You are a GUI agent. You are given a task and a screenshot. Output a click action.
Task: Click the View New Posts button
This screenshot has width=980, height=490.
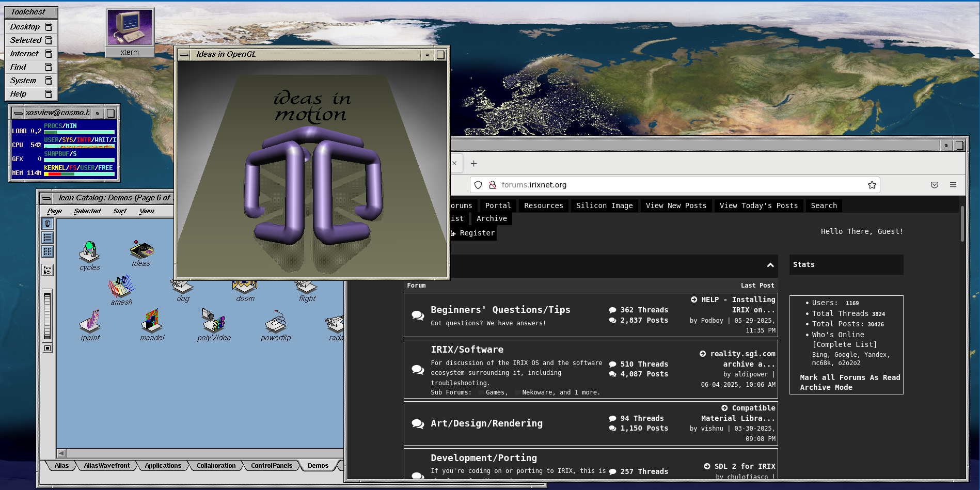click(675, 206)
